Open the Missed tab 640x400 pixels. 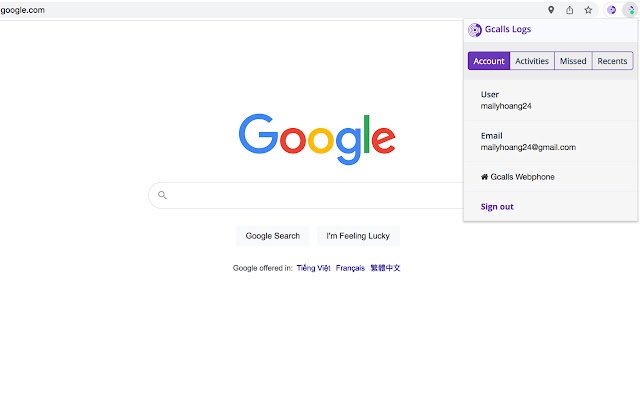[573, 61]
